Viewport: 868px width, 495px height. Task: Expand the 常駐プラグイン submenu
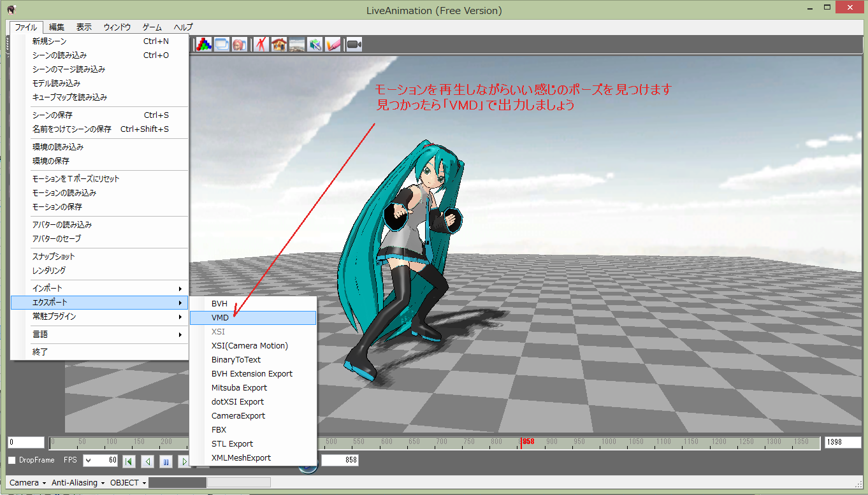coord(100,317)
